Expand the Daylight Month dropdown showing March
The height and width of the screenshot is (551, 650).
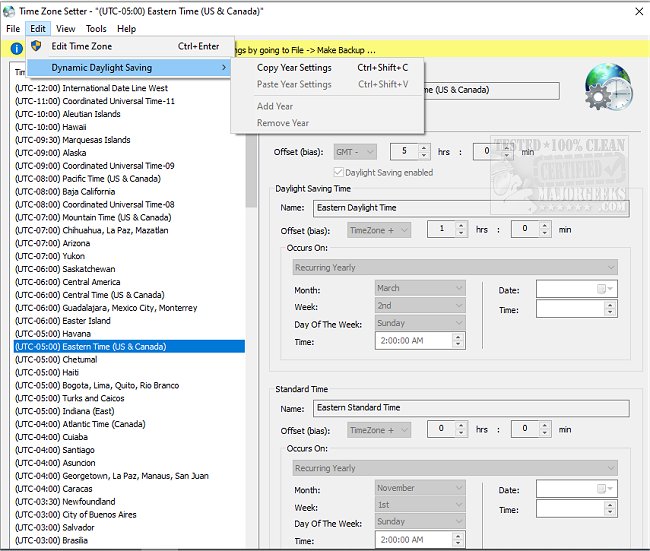coord(420,288)
